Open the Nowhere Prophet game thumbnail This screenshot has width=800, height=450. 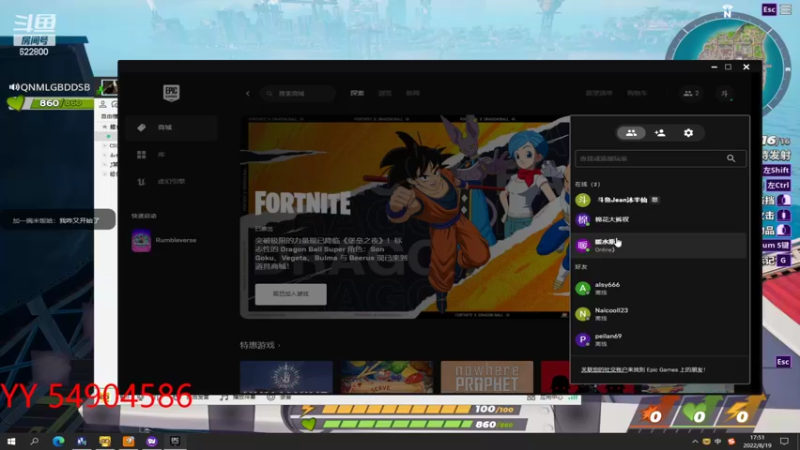coord(487,377)
